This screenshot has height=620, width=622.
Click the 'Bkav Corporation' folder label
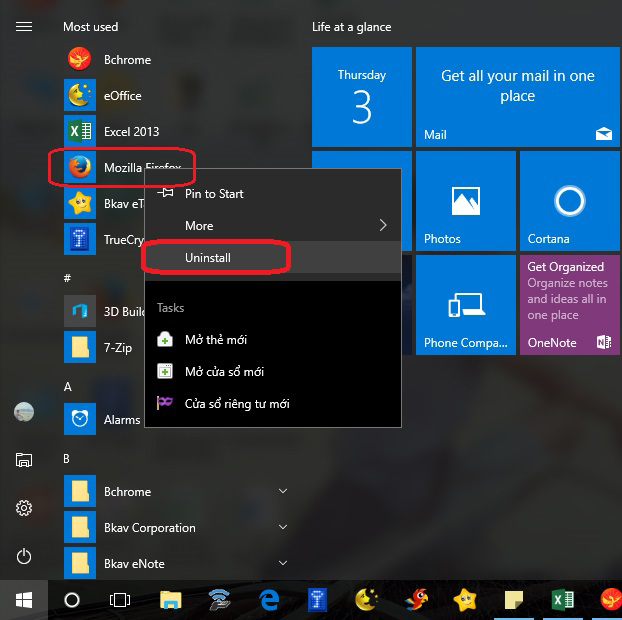coord(150,528)
